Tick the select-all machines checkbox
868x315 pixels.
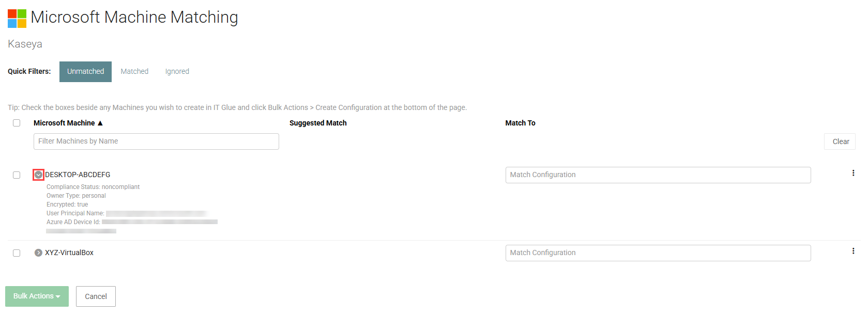17,123
